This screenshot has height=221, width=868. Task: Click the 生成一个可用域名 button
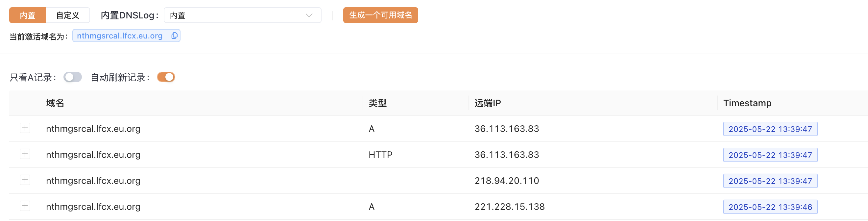pos(380,15)
